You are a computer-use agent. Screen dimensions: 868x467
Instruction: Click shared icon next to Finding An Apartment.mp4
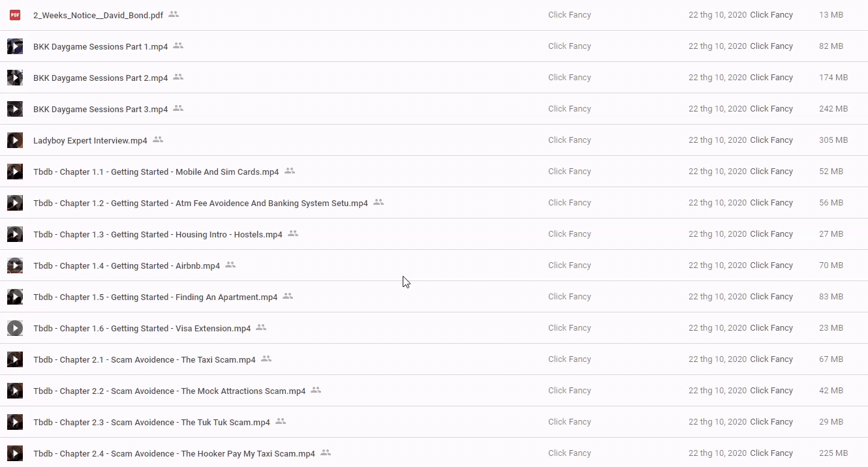click(288, 296)
